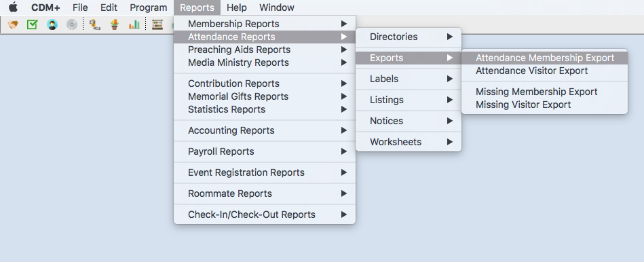Click the person avatar toolbar icon

click(x=52, y=25)
